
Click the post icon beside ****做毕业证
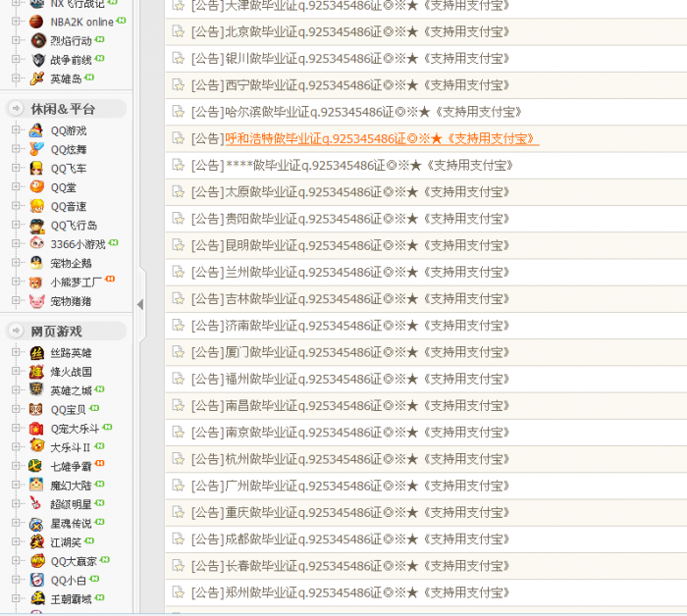[x=179, y=165]
